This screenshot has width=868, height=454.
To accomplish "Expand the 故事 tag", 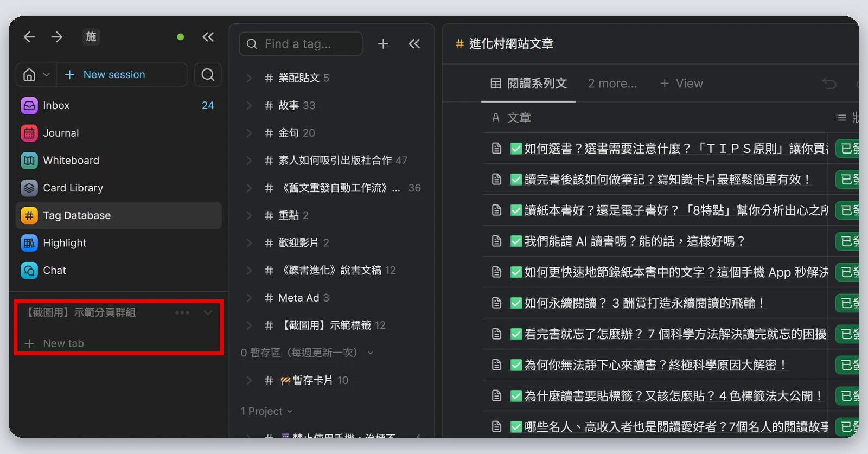I will pyautogui.click(x=249, y=105).
